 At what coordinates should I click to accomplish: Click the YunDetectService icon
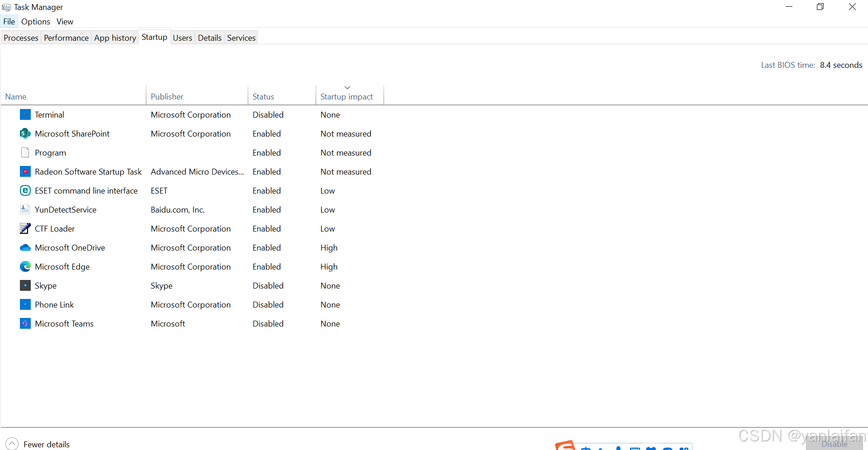(x=25, y=210)
